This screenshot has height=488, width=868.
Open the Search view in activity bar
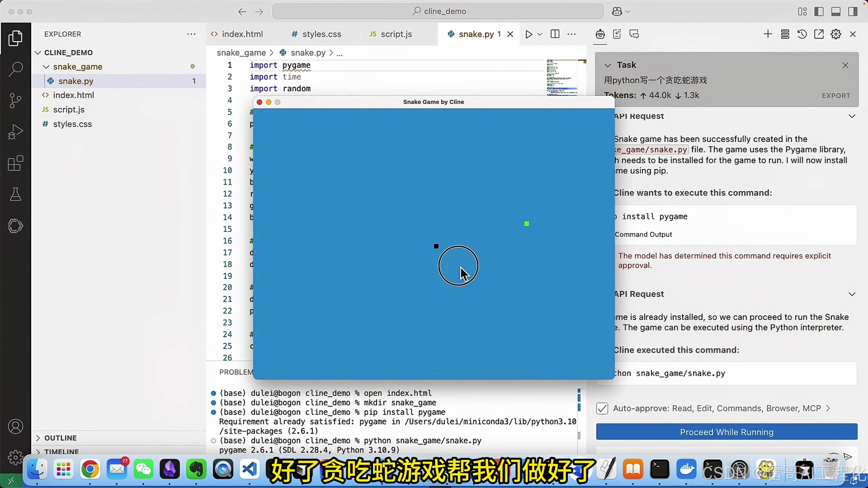pos(15,69)
